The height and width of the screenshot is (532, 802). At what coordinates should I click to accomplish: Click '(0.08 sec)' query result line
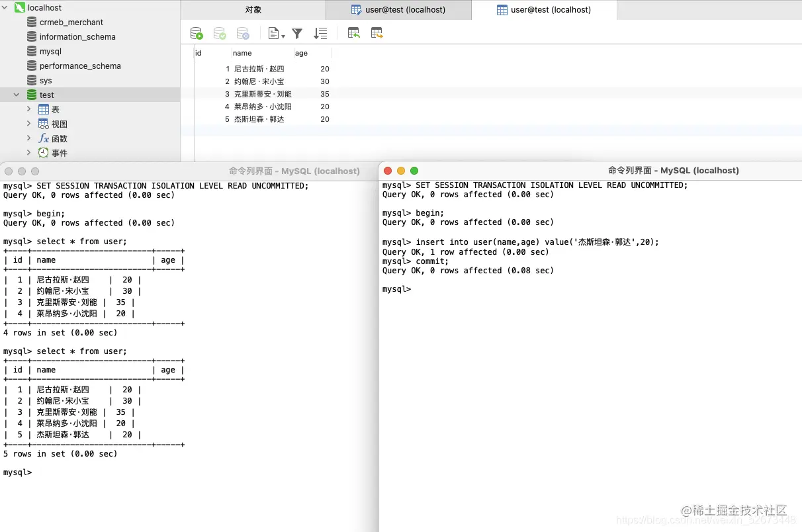pyautogui.click(x=468, y=271)
